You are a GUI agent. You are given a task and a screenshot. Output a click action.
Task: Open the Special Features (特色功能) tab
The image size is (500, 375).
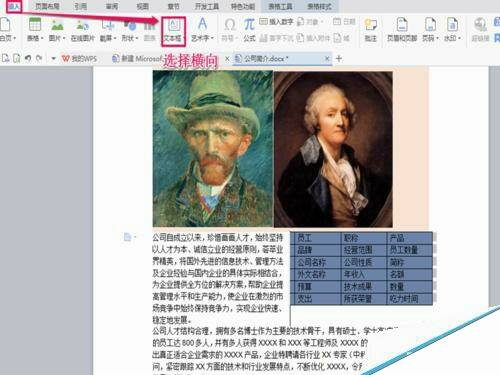coord(243,6)
